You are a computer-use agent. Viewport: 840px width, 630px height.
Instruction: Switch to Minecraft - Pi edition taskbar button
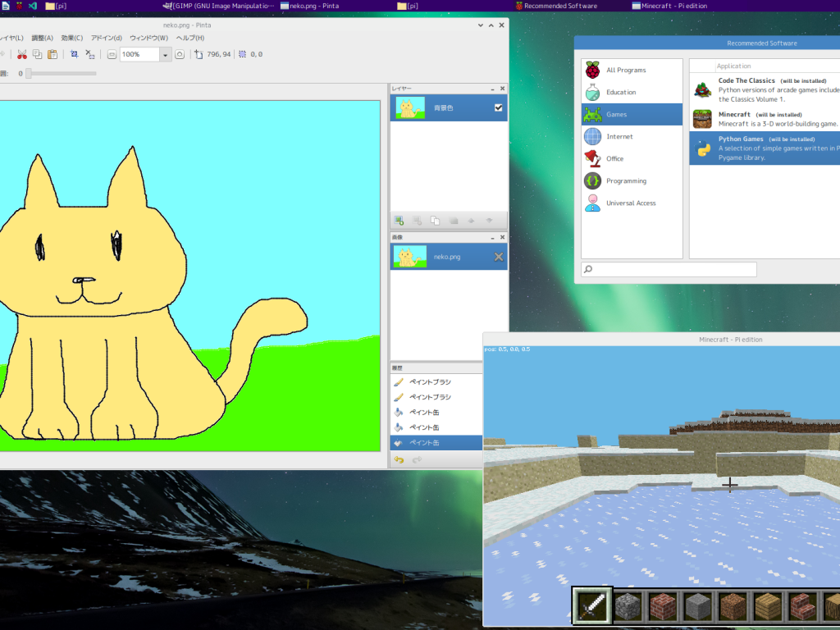coord(669,6)
